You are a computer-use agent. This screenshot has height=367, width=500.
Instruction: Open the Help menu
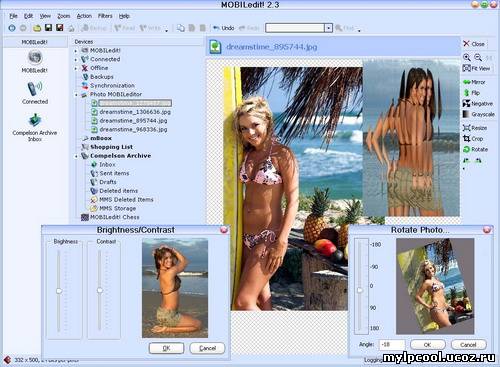point(124,16)
